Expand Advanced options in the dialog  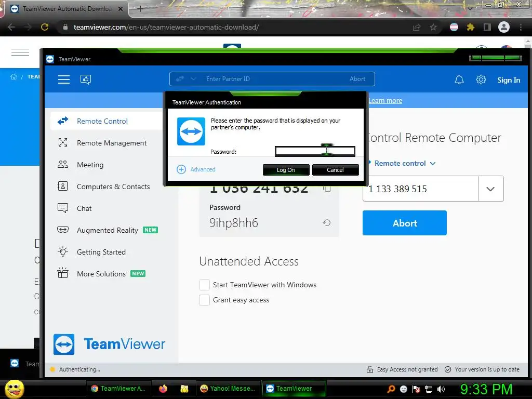point(203,169)
